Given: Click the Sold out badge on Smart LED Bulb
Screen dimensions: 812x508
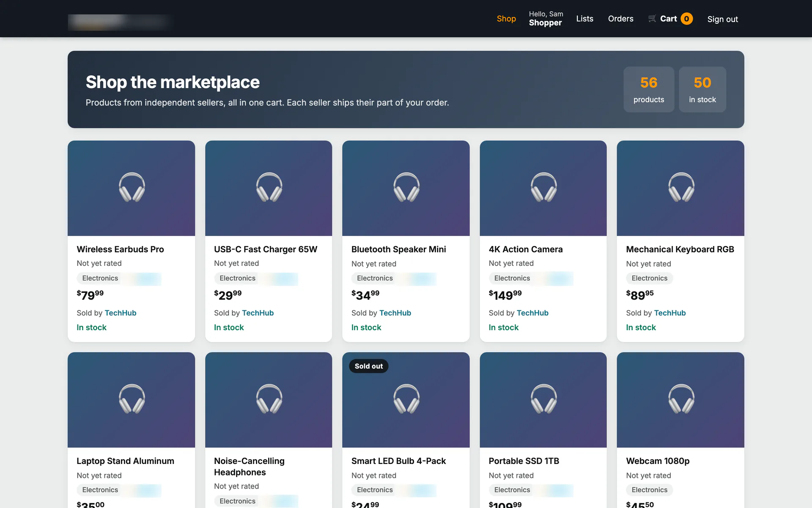Looking at the screenshot, I should tap(368, 366).
